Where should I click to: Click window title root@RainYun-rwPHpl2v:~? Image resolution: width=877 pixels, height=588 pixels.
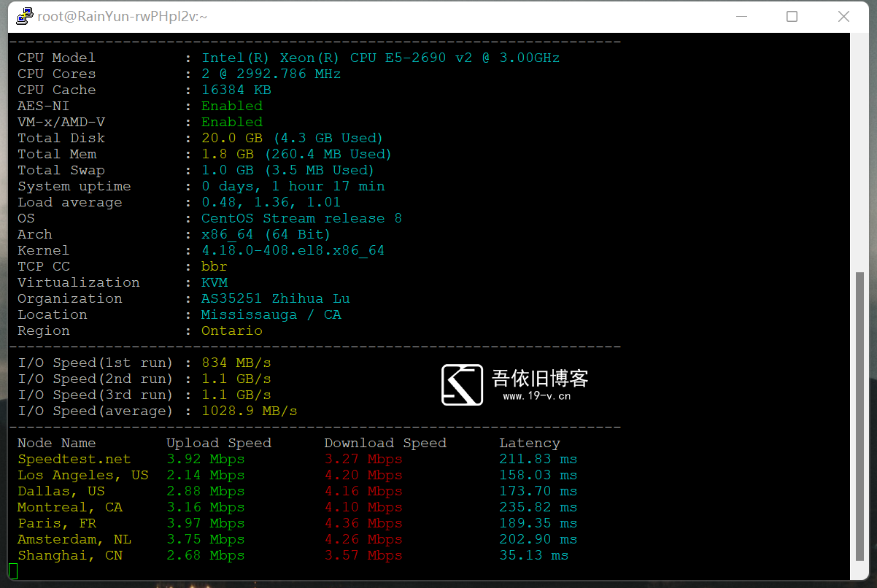point(123,16)
